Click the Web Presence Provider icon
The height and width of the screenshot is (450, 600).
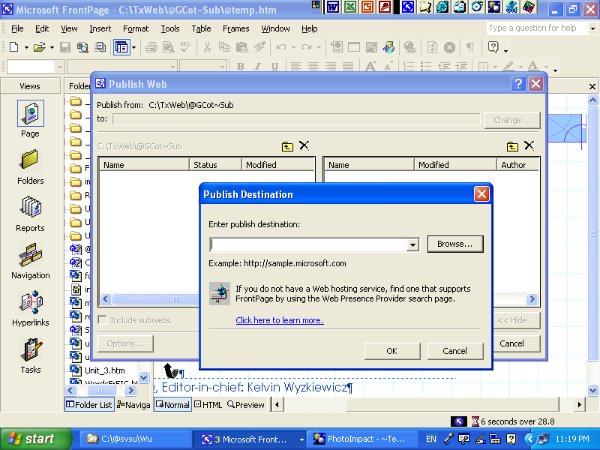(x=219, y=292)
